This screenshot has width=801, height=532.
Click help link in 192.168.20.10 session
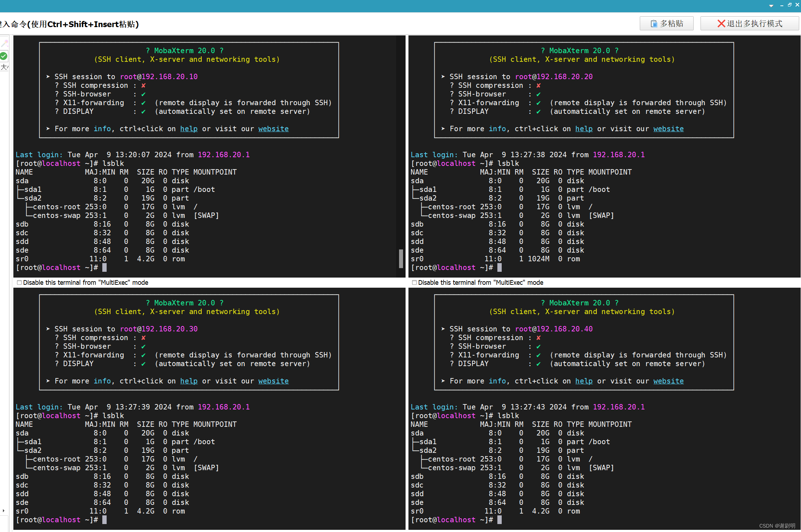189,129
